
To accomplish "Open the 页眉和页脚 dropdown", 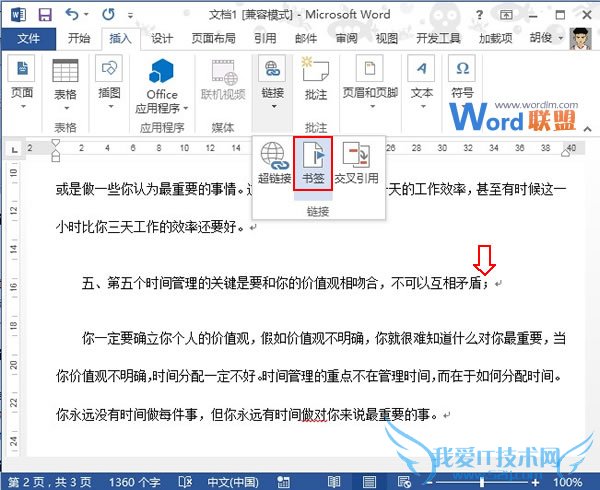I will tap(370, 82).
